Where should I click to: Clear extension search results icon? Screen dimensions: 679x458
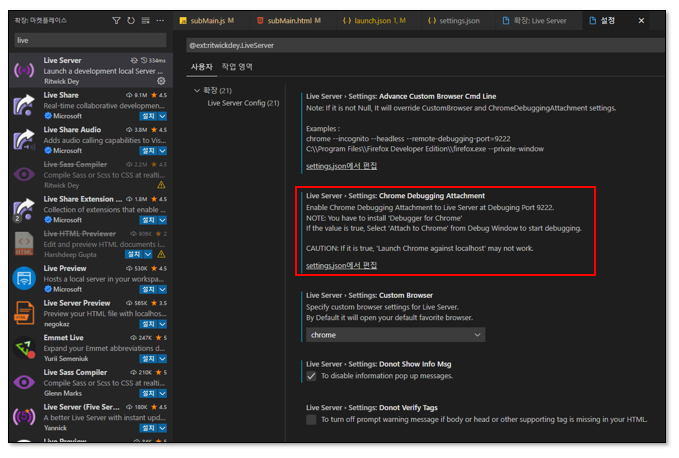click(146, 20)
